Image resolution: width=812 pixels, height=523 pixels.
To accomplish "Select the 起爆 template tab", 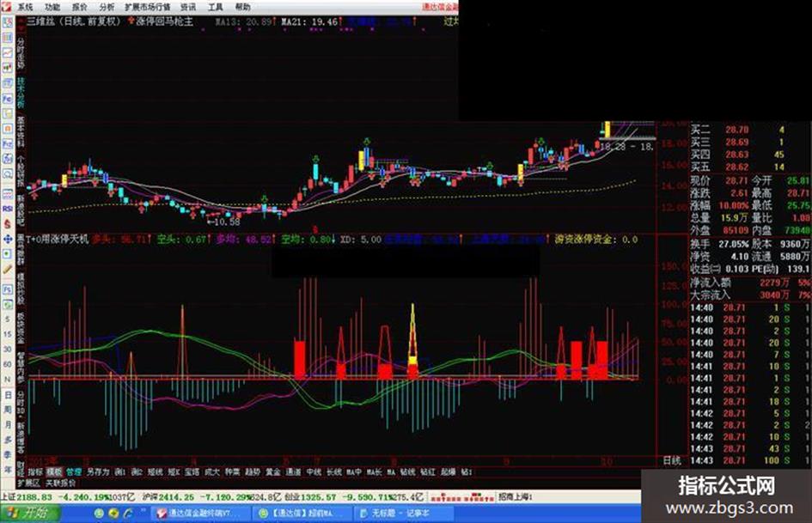I will tap(449, 471).
